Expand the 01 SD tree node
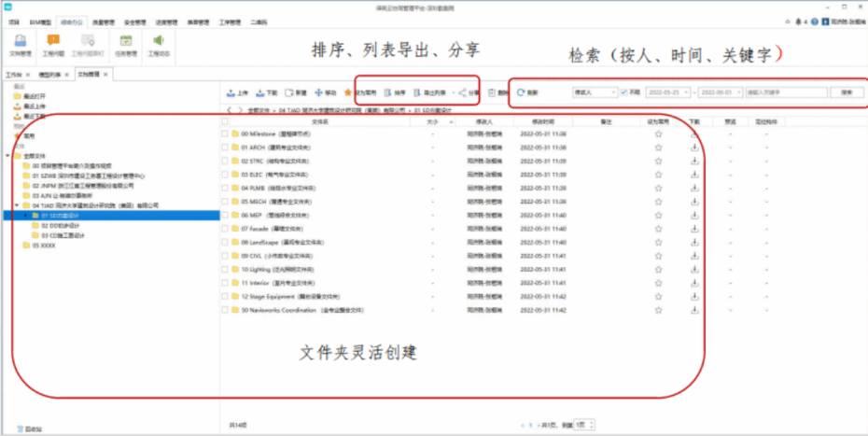Image resolution: width=868 pixels, height=436 pixels. 25,215
